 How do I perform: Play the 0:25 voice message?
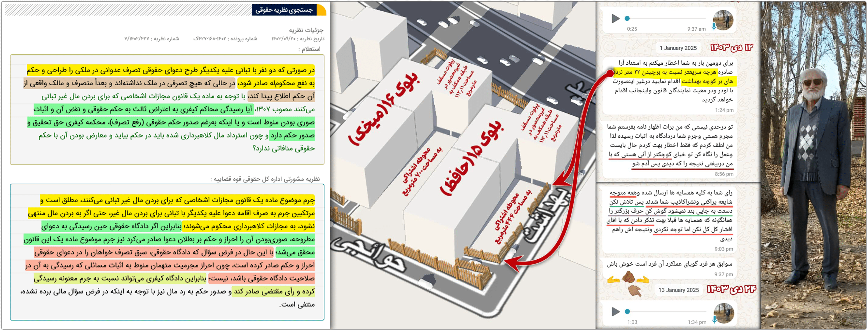(x=615, y=19)
